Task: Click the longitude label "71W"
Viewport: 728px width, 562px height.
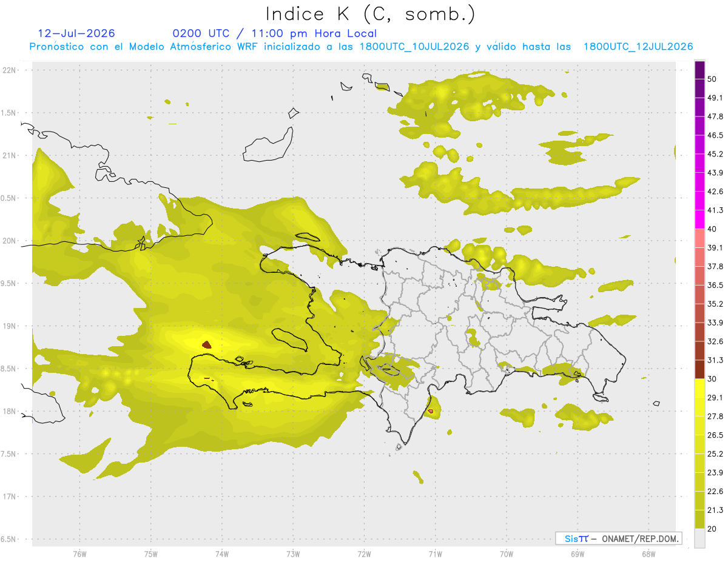Action: tap(435, 554)
